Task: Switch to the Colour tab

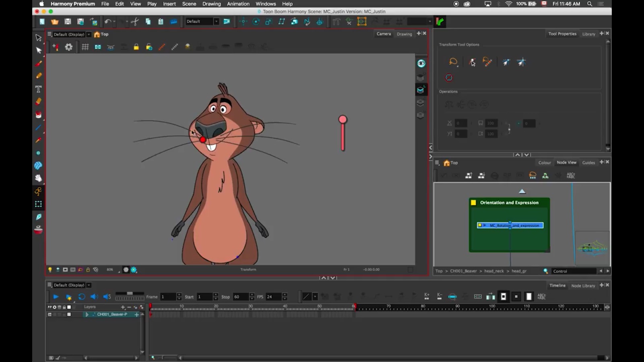Action: tap(545, 163)
